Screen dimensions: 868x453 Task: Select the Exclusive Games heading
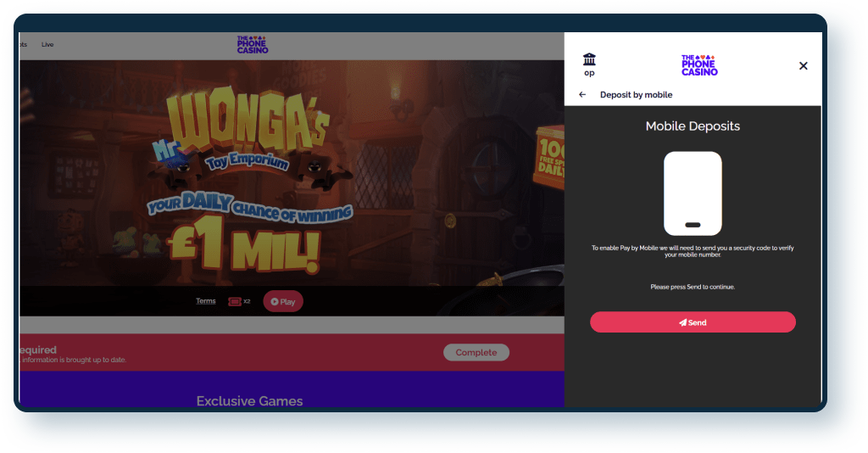(249, 401)
